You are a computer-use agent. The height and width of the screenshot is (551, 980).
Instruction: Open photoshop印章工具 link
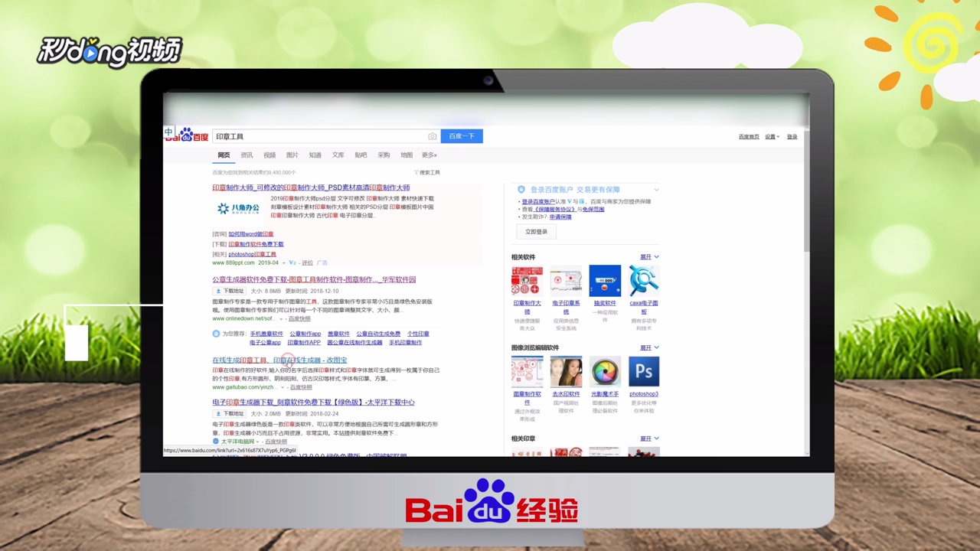[x=252, y=254]
